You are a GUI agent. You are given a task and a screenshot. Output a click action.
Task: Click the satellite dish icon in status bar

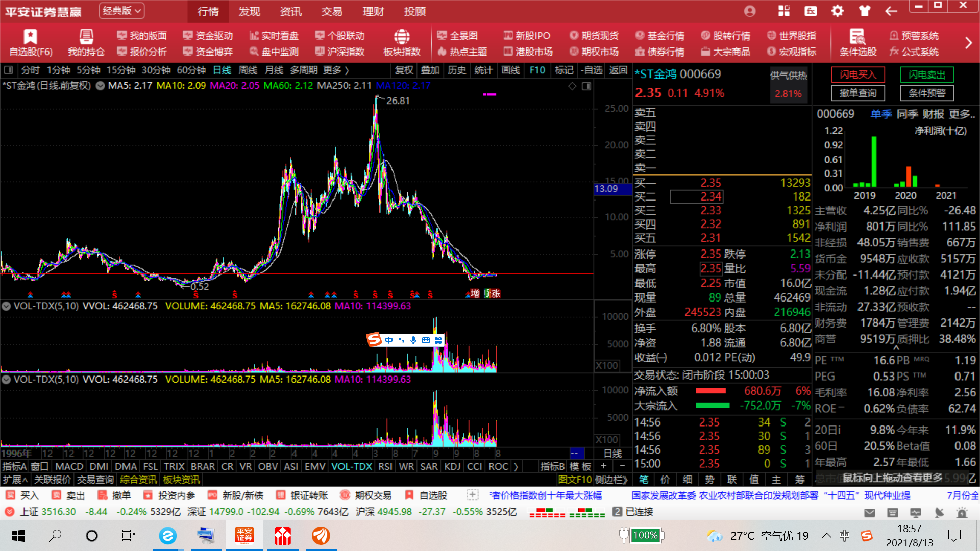[939, 512]
